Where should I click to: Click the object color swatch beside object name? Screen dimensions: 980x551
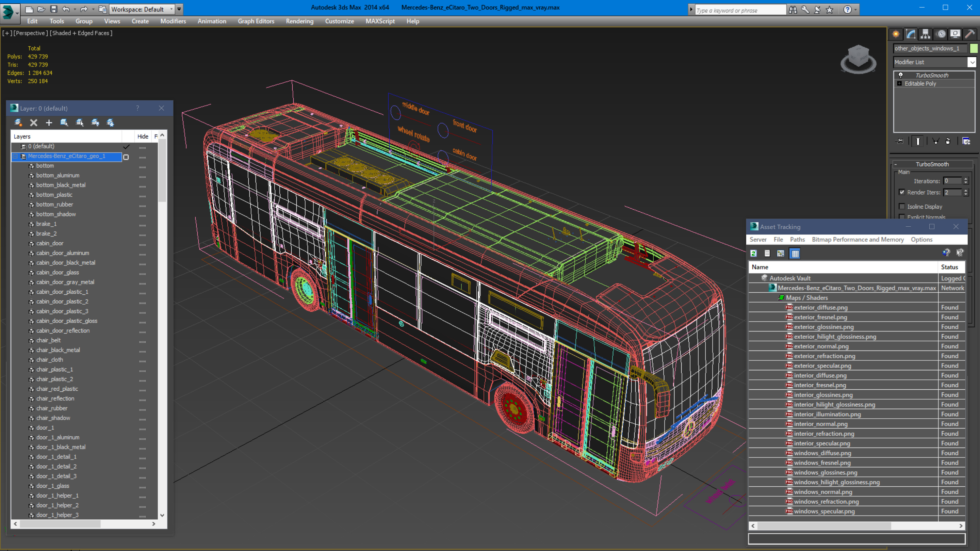[x=974, y=48]
